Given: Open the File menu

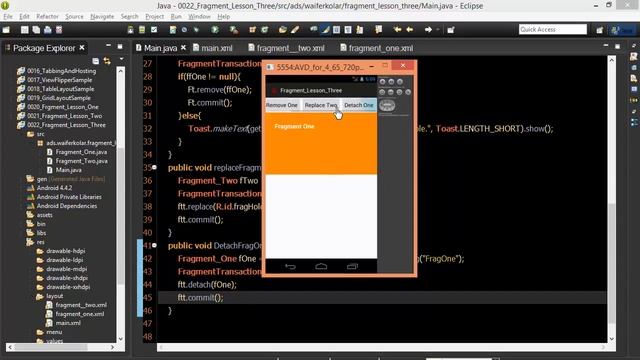Looking at the screenshot, I should click(8, 16).
